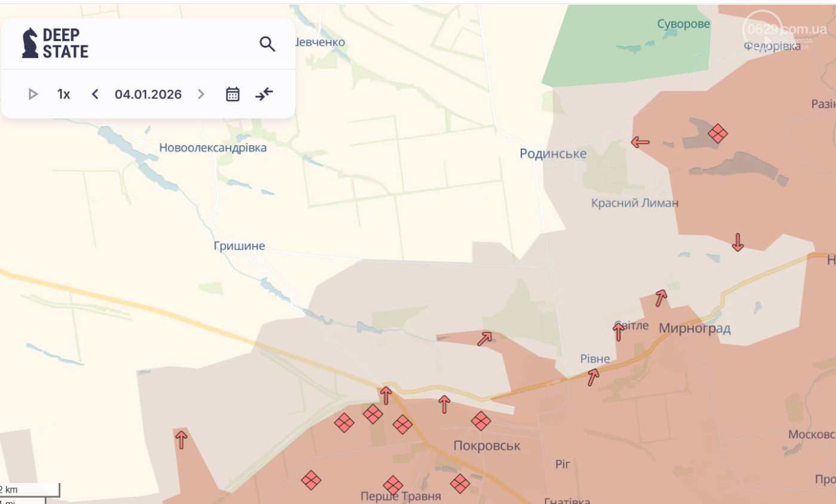This screenshot has width=836, height=504.
Task: Click the date 04.01.2026 field
Action: tap(148, 94)
